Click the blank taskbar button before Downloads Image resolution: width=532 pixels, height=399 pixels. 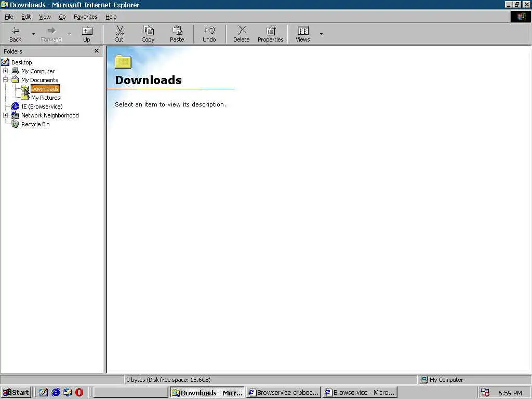[x=130, y=393]
